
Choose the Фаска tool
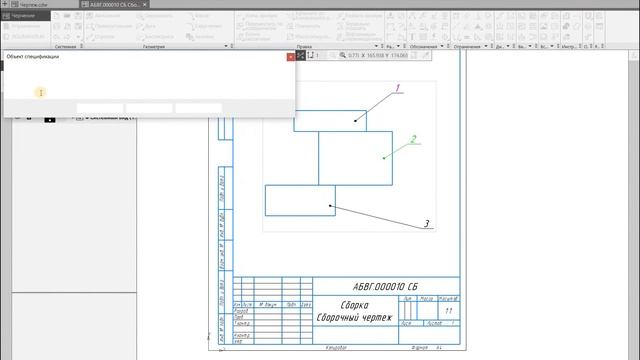[199, 16]
